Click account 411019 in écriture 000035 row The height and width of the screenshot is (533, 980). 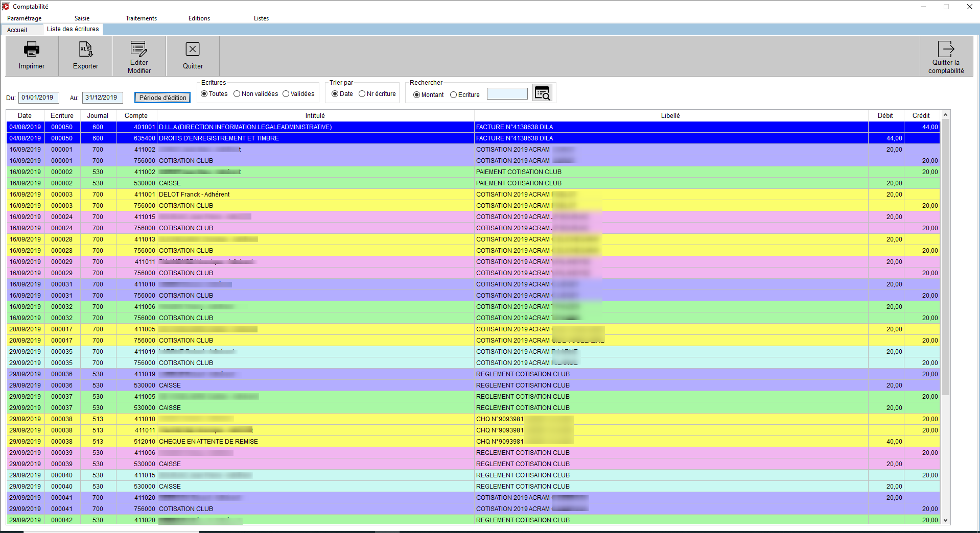(x=136, y=352)
